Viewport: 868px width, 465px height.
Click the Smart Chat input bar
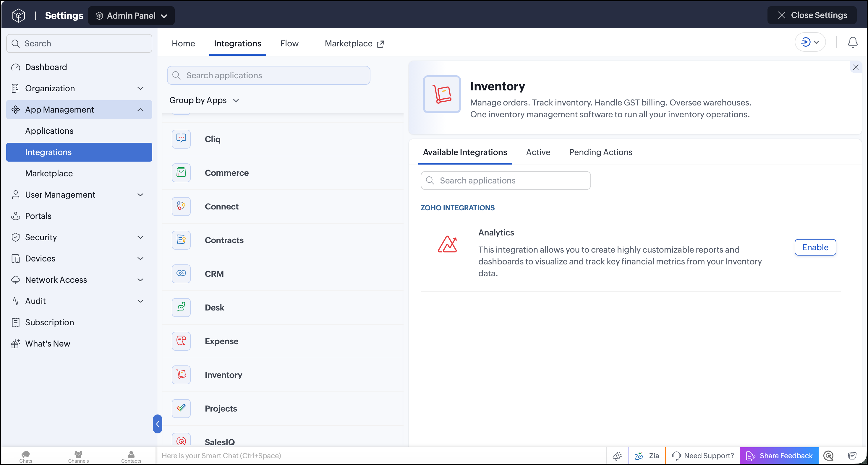[x=381, y=456]
